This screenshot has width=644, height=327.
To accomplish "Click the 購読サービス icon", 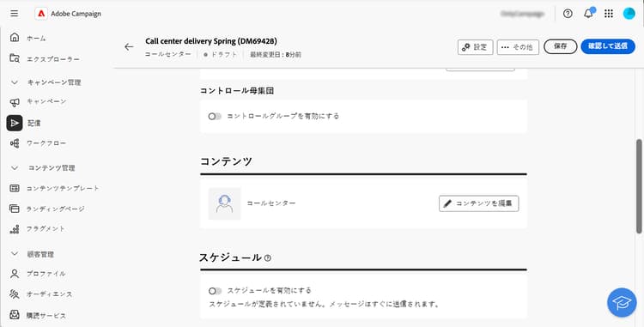I will 15,315.
